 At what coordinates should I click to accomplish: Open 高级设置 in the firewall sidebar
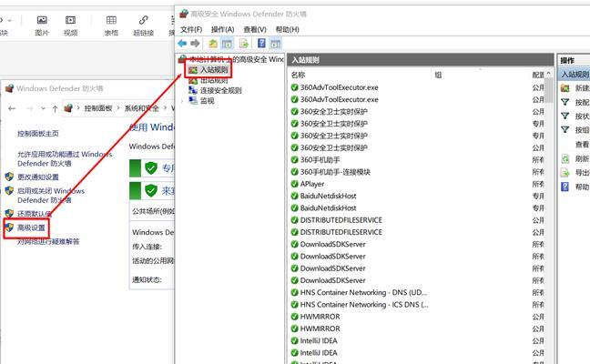31,227
